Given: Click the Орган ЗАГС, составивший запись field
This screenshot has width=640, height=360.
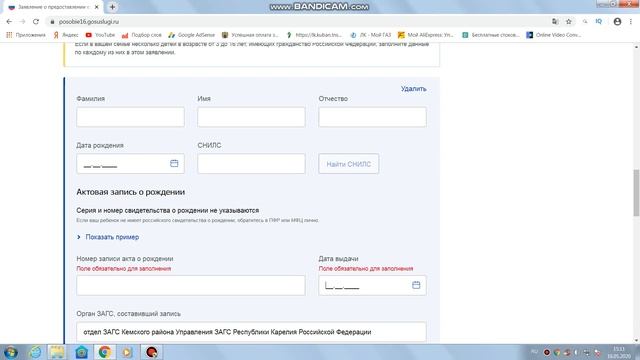Looking at the screenshot, I should pos(251,332).
